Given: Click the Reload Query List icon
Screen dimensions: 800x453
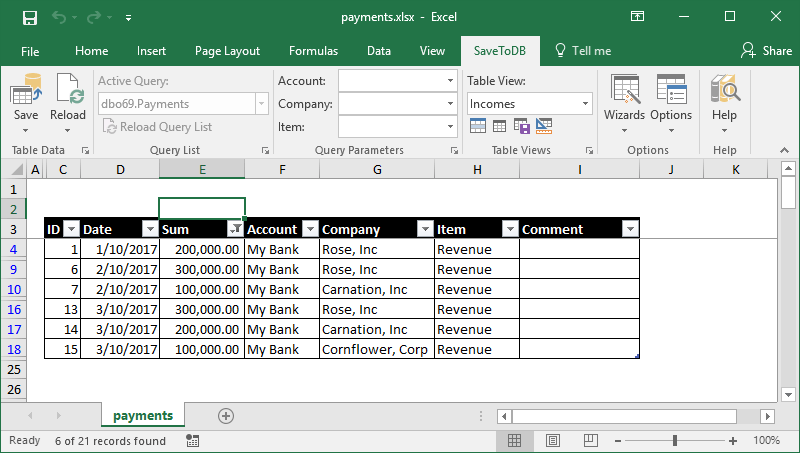Looking at the screenshot, I should coord(110,126).
